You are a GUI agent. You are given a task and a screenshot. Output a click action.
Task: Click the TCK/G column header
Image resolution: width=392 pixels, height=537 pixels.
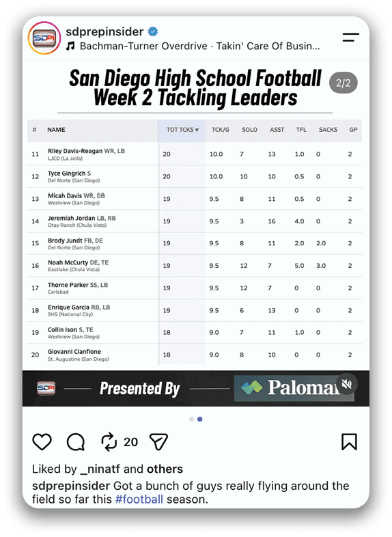[x=220, y=130]
